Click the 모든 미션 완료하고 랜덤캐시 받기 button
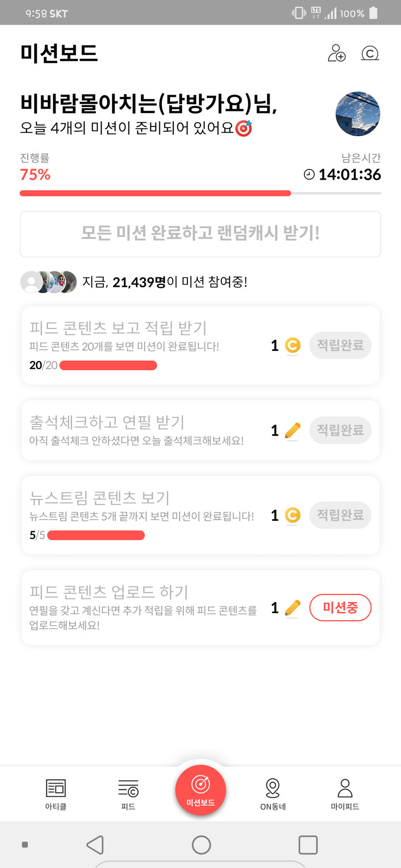Screen dimensions: 401x868 (200, 234)
